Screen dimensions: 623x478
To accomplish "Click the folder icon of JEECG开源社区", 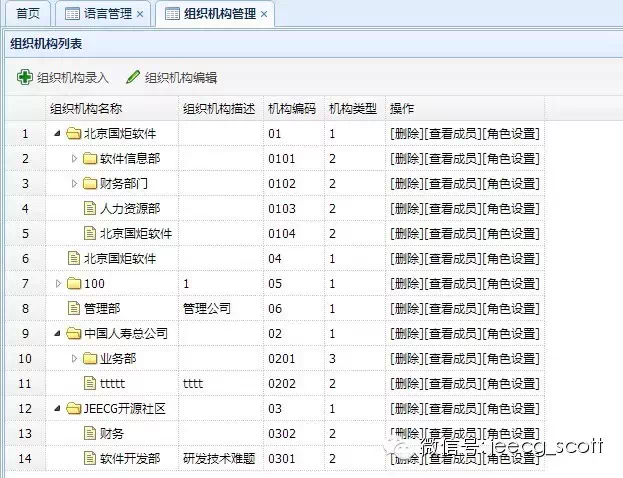I will [74, 408].
